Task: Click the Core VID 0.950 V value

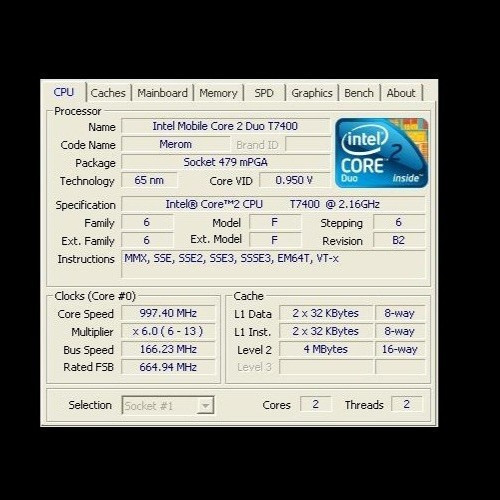Action: pyautogui.click(x=294, y=180)
